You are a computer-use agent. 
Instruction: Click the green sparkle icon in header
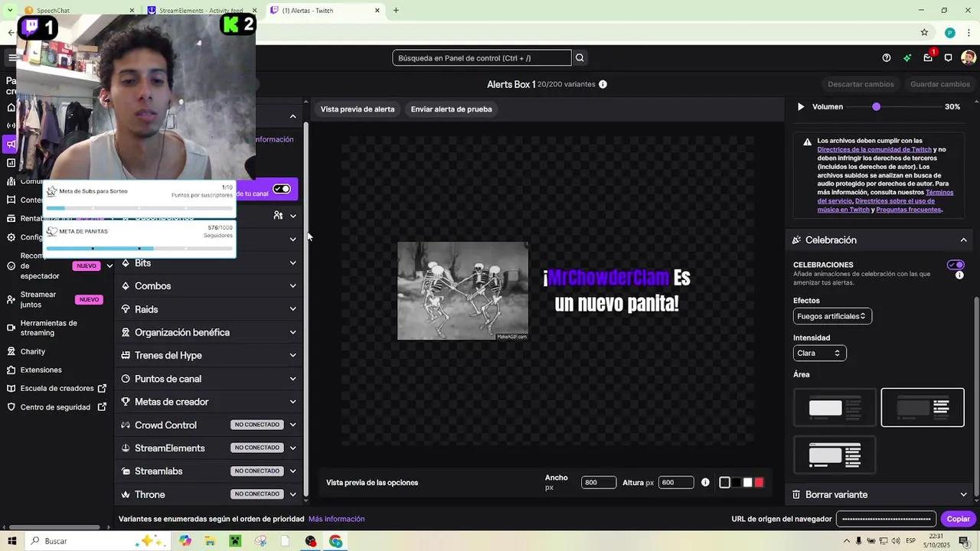[907, 58]
